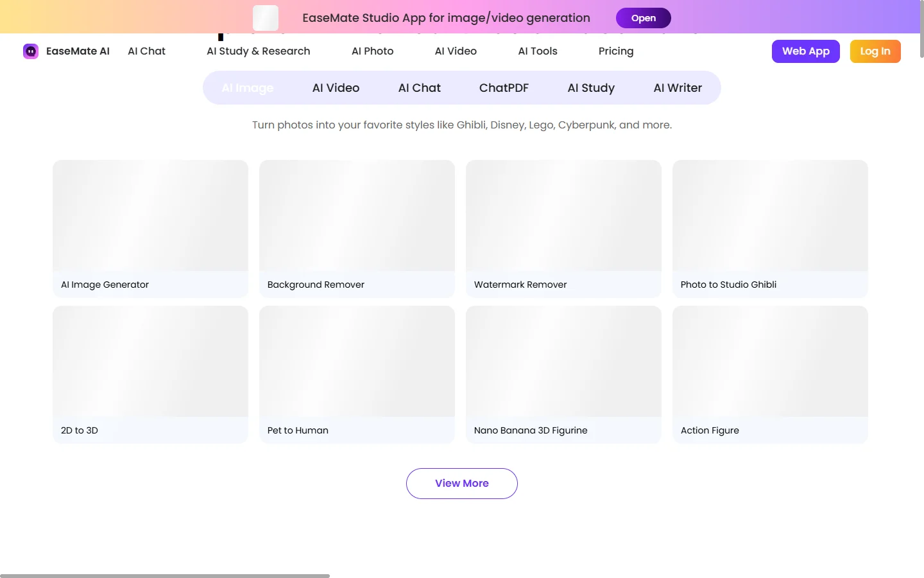Screen dimensions: 924x578
Task: Open the EaseMate Studio App
Action: point(643,18)
